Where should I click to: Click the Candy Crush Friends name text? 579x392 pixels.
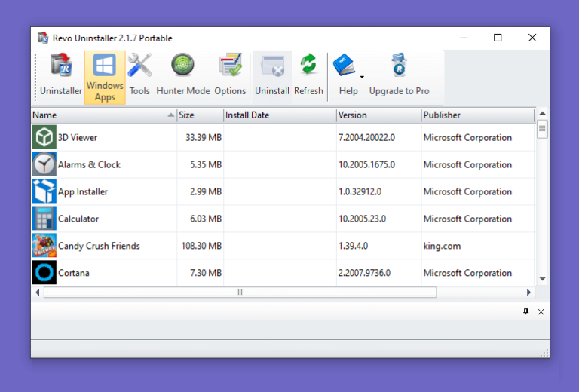click(99, 247)
